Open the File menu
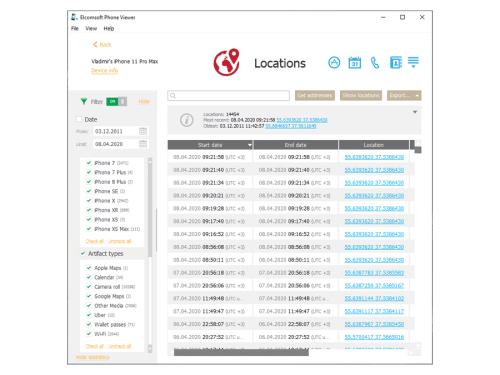The width and height of the screenshot is (500, 375). [x=75, y=28]
